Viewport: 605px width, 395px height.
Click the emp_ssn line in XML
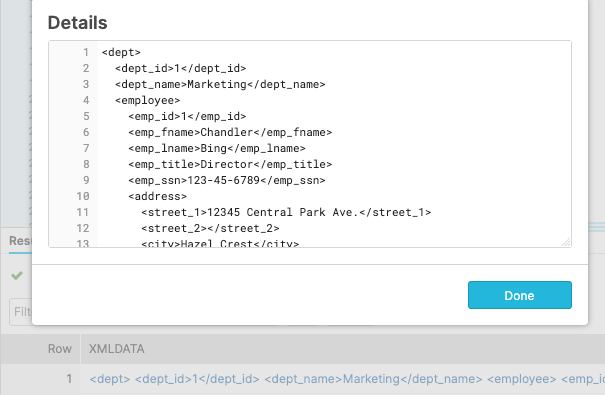point(227,180)
